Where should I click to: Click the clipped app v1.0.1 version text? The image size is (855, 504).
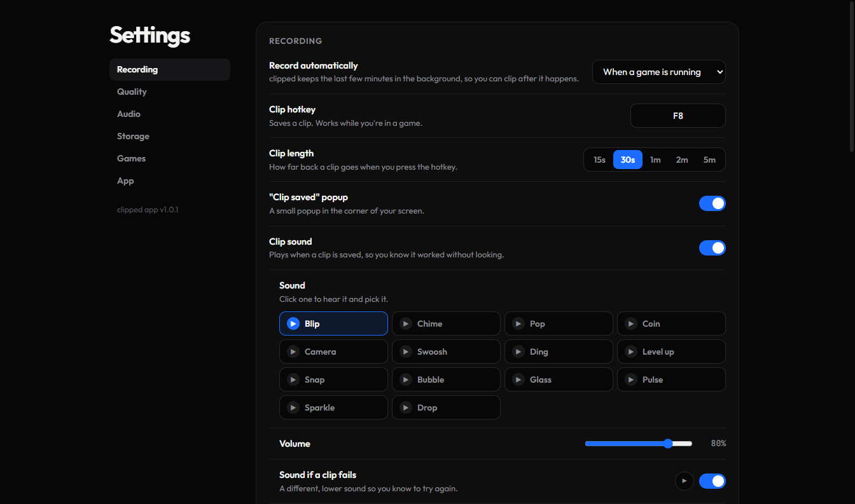pos(148,210)
